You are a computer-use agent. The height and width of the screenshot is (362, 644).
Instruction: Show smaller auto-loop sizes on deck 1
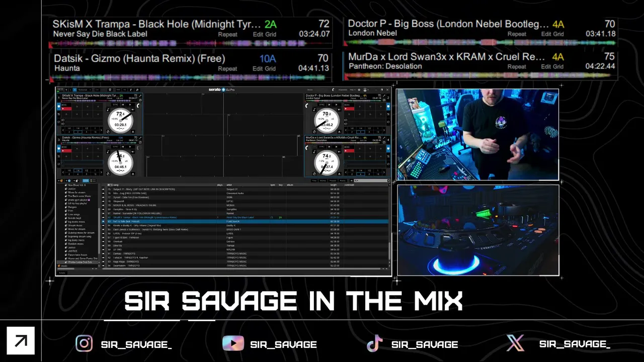click(x=63, y=130)
